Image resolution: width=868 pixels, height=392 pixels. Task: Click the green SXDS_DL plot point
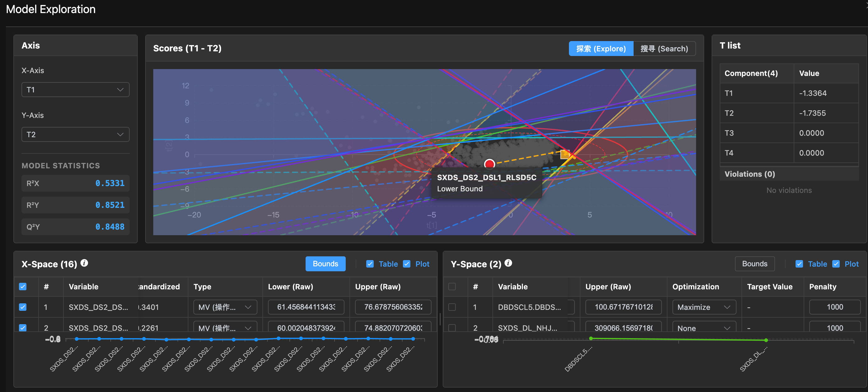pyautogui.click(x=766, y=340)
